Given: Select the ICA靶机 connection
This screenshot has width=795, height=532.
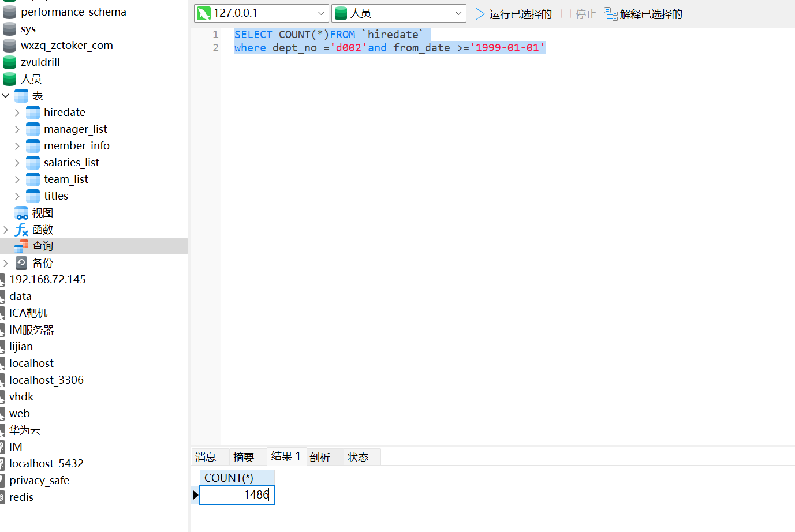Looking at the screenshot, I should 28,313.
